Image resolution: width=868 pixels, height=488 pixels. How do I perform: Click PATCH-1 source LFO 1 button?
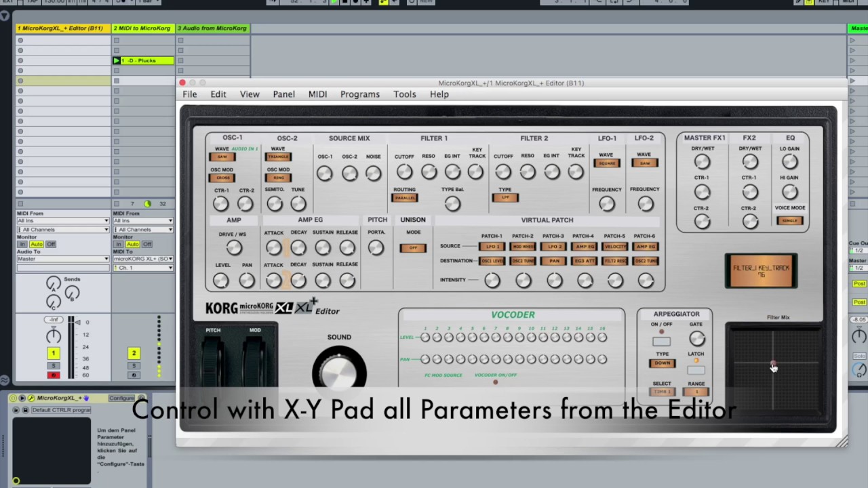tap(492, 247)
